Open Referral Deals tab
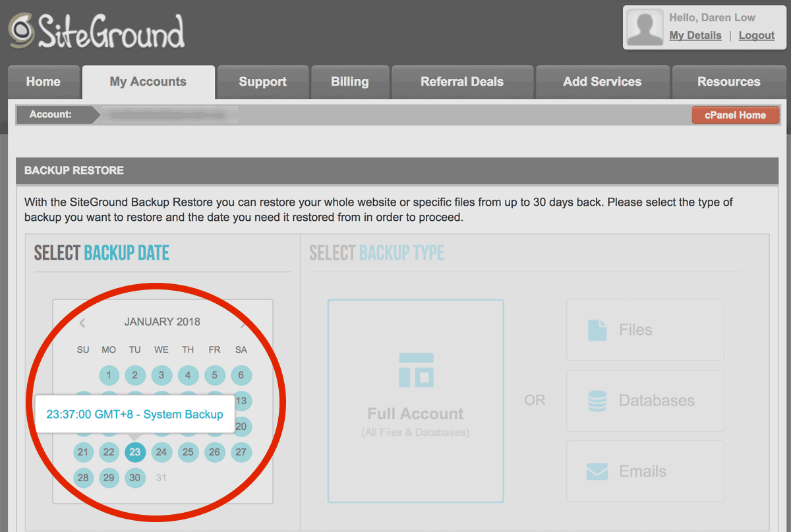The image size is (791, 532). point(462,82)
